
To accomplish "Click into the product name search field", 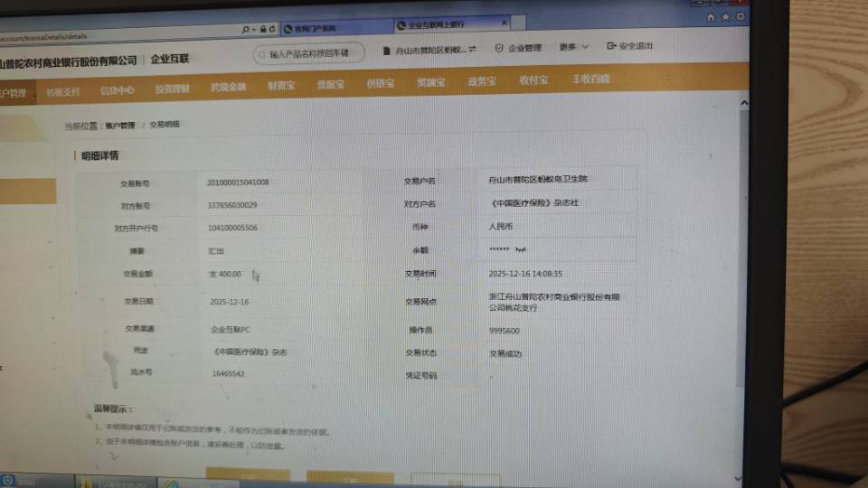I will pyautogui.click(x=312, y=54).
